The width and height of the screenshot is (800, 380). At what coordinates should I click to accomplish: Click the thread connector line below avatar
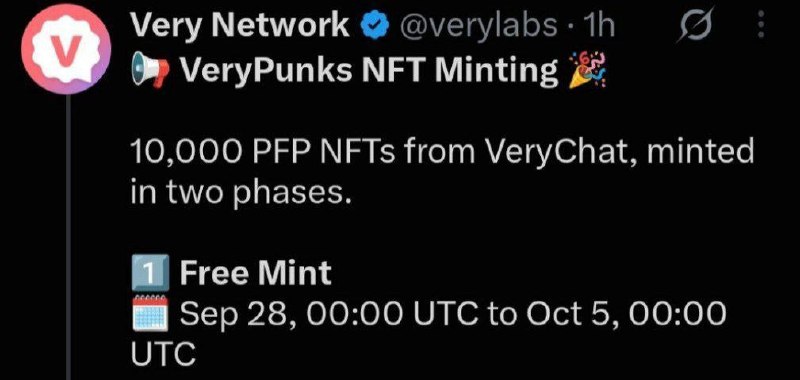[x=67, y=238]
